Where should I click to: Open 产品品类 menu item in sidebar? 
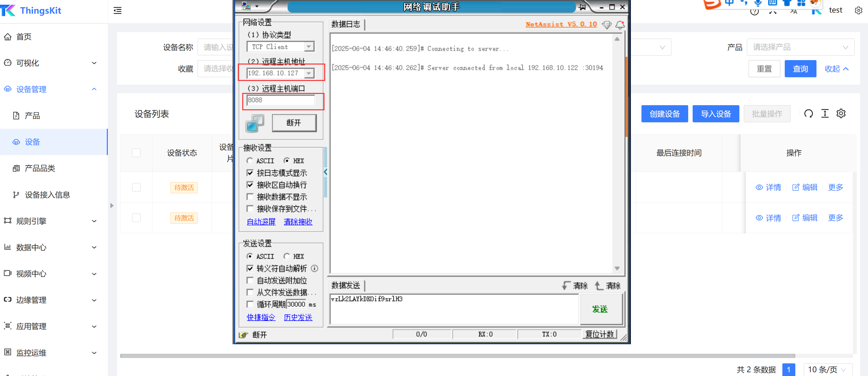(x=40, y=168)
